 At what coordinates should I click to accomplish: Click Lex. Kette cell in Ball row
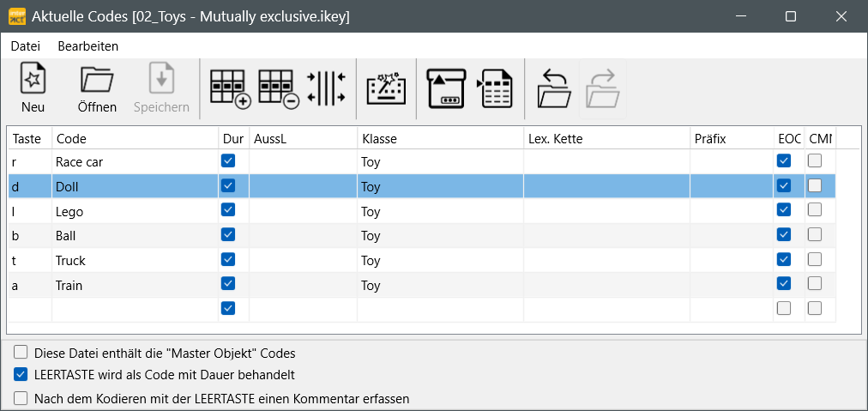tap(606, 236)
